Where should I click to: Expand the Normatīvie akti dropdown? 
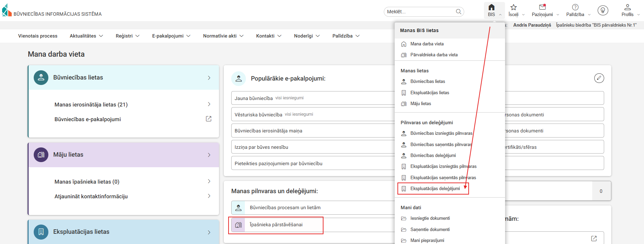click(x=223, y=36)
